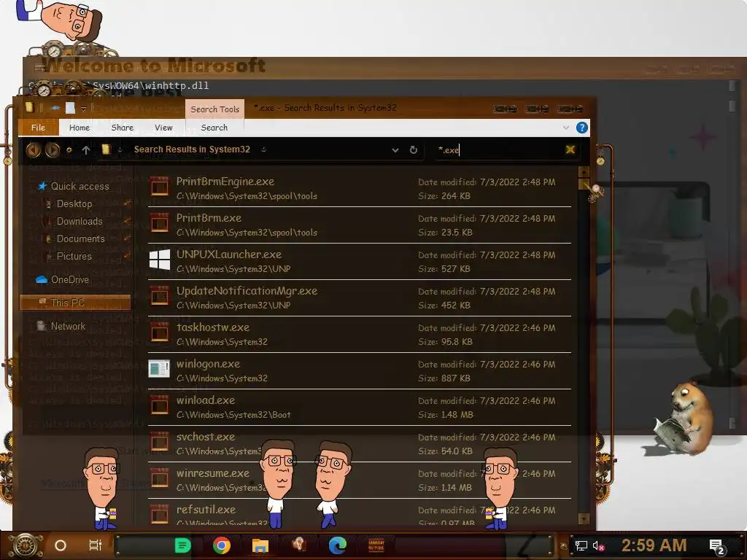Switch to the Home ribbon tab

pos(79,128)
